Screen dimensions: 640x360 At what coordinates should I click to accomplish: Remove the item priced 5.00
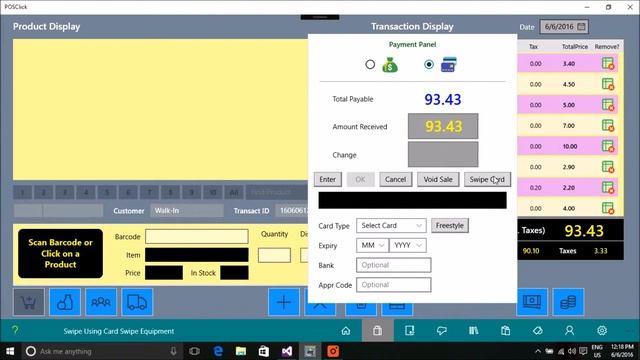(x=608, y=105)
